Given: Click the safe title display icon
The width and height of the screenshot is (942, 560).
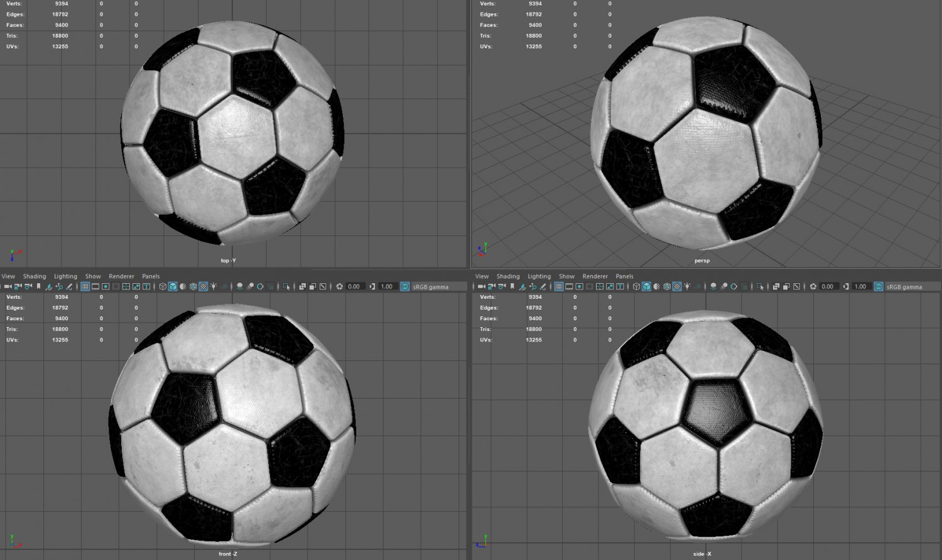Looking at the screenshot, I should coord(146,287).
